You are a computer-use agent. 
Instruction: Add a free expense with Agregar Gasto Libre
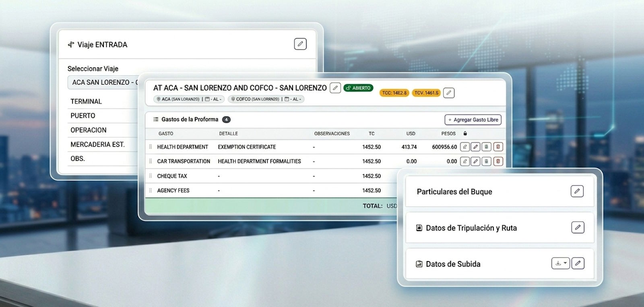[473, 120]
